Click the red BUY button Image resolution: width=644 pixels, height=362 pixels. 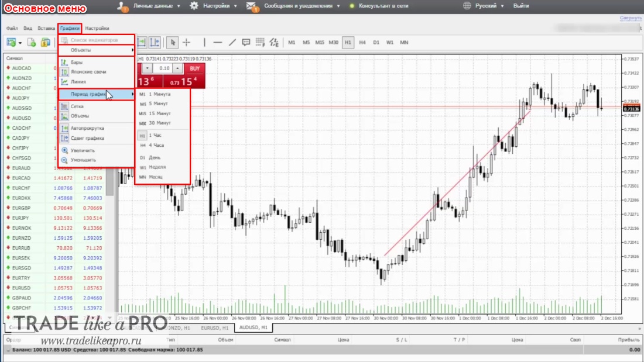point(195,68)
